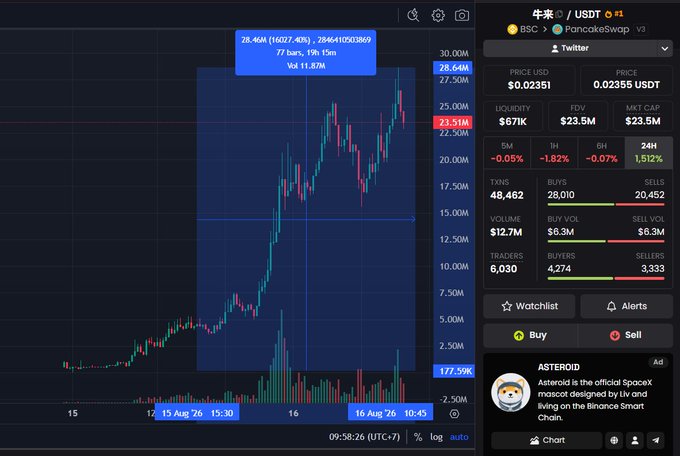680x456 pixels.
Task: Click the red Sell button
Action: click(625, 335)
